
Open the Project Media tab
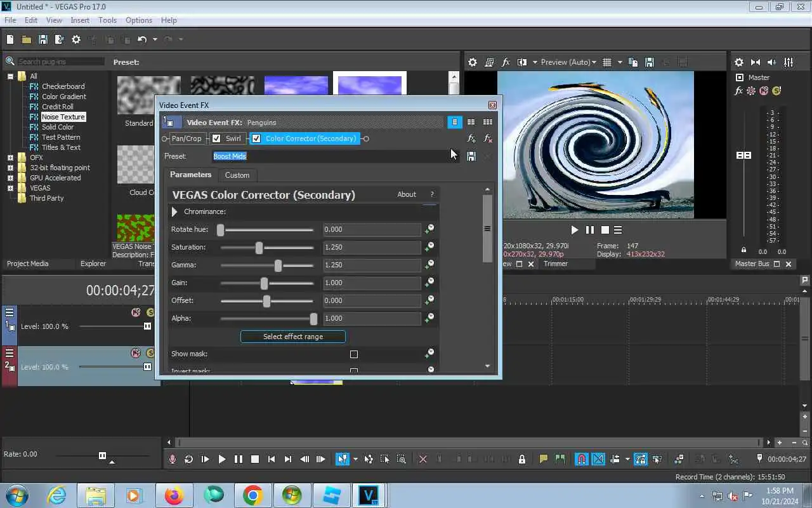tap(28, 264)
